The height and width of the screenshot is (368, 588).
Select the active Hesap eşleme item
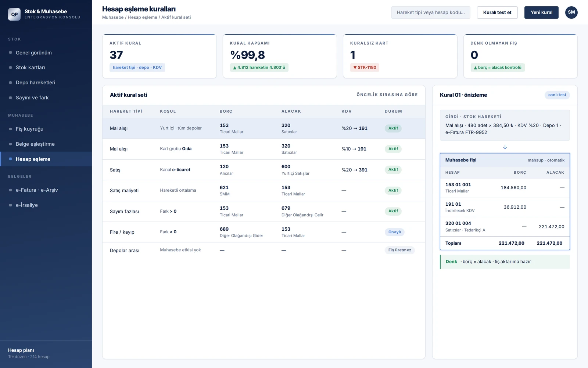tap(46, 159)
